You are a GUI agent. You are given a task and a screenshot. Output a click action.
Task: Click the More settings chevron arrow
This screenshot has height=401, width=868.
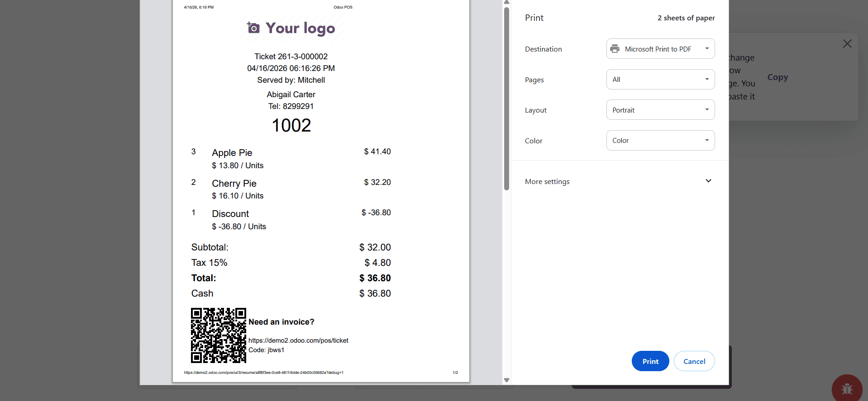[708, 181]
